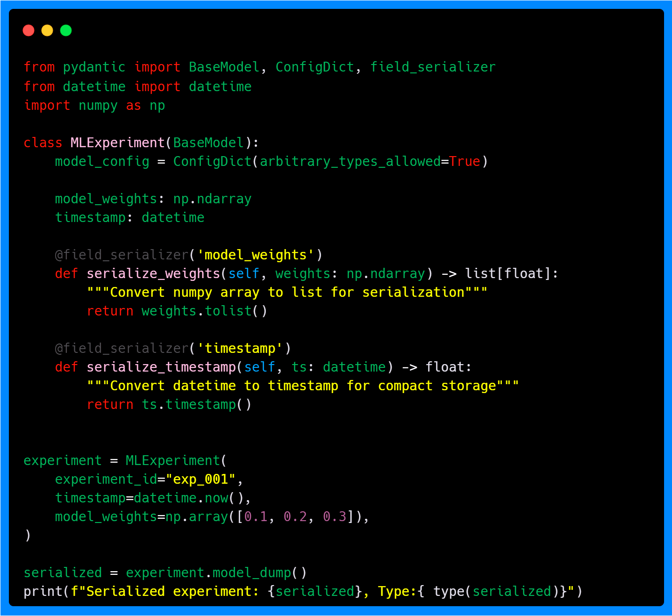This screenshot has height=616, width=672.
Task: Select the weights.tolist() return statement
Action: [177, 311]
